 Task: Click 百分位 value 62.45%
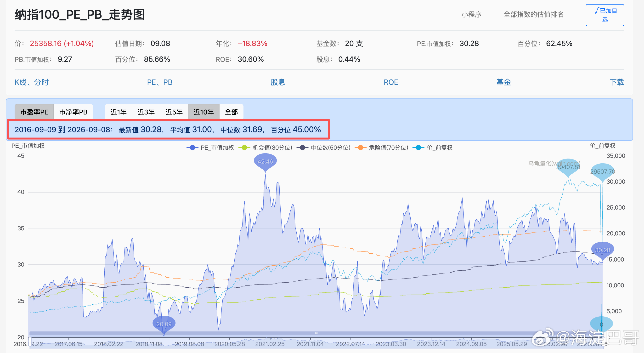pos(559,43)
